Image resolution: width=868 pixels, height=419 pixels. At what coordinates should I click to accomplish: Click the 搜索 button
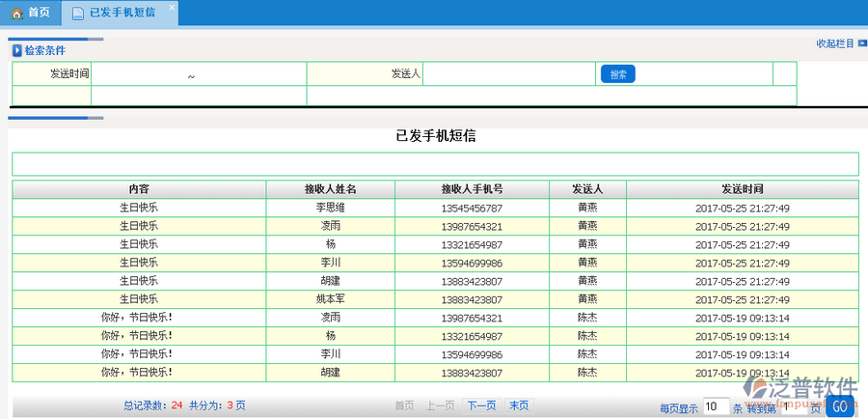[x=617, y=74]
